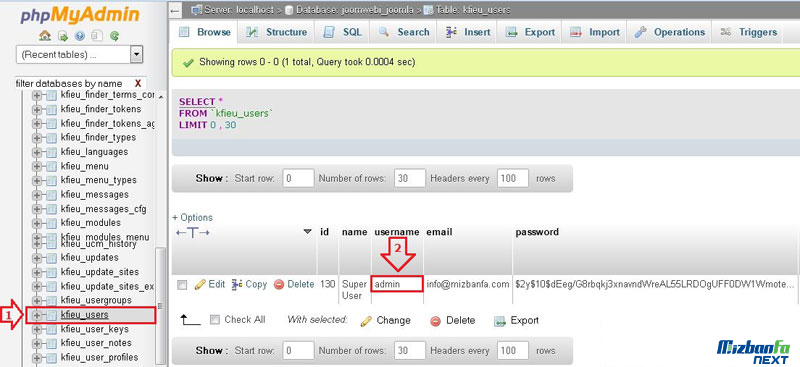This screenshot has height=367, width=800.
Task: Open the documentation pages icon in the sidebar
Action: pos(97,36)
